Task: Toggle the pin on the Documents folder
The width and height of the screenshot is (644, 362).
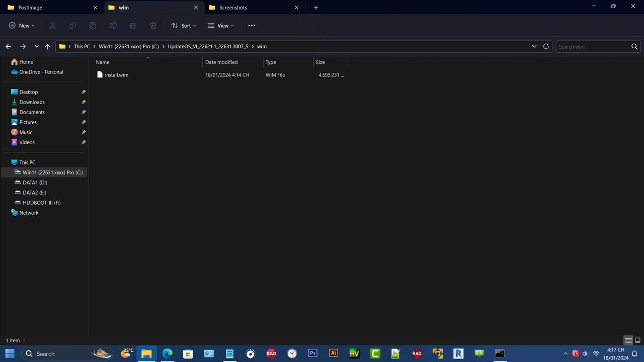Action: click(84, 112)
